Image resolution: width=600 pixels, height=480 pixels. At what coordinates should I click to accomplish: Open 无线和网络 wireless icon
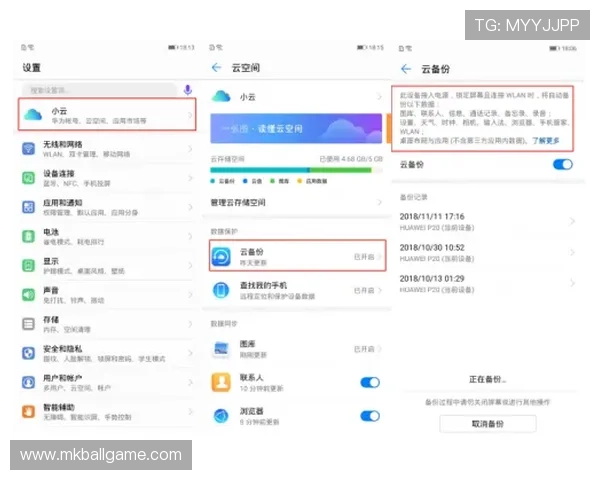(28, 149)
